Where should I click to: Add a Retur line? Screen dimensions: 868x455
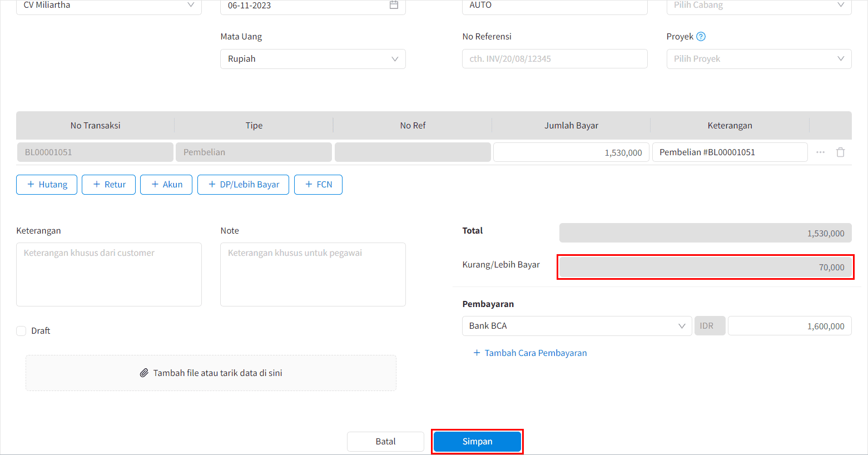pyautogui.click(x=108, y=185)
